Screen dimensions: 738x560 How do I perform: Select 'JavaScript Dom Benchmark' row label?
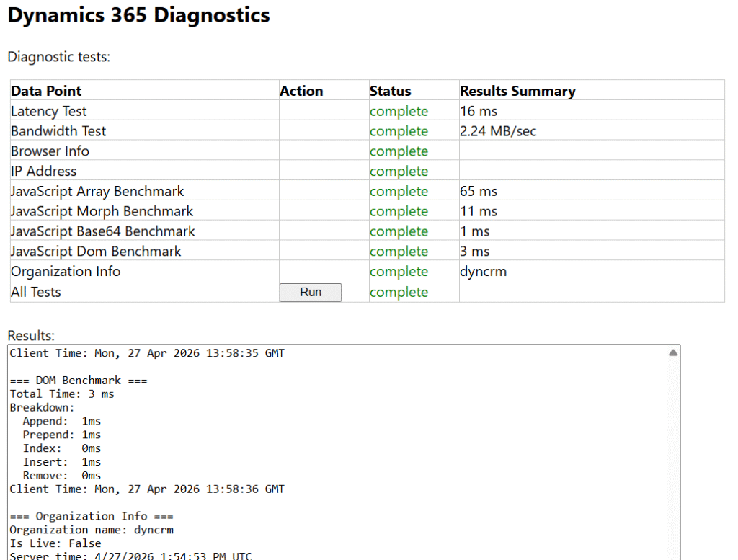pos(96,252)
